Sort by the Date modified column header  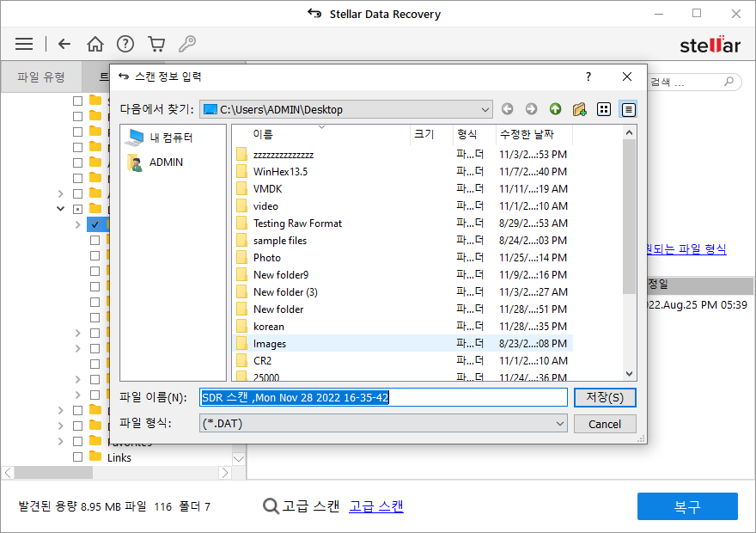[x=534, y=135]
